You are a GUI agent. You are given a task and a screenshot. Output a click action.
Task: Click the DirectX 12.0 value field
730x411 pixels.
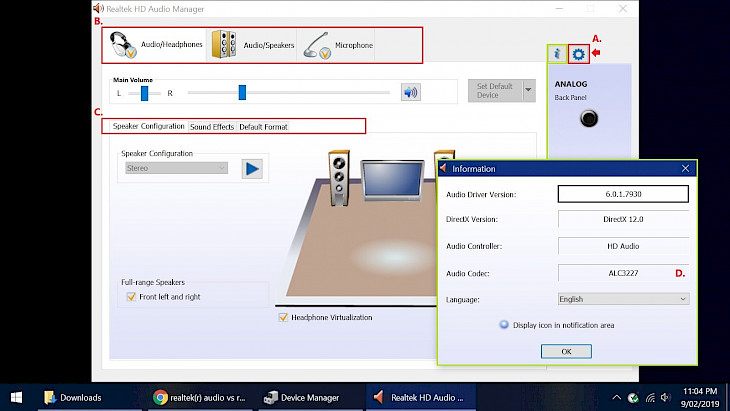point(623,219)
